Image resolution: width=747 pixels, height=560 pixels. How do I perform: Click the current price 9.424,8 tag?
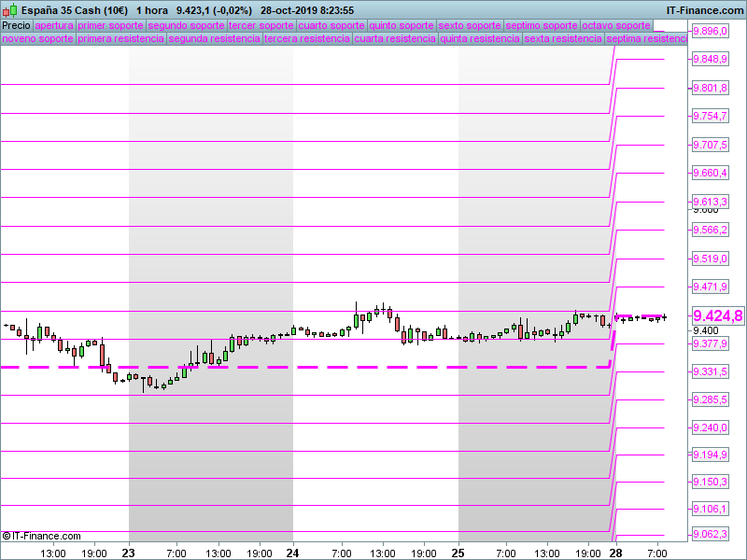click(x=717, y=315)
